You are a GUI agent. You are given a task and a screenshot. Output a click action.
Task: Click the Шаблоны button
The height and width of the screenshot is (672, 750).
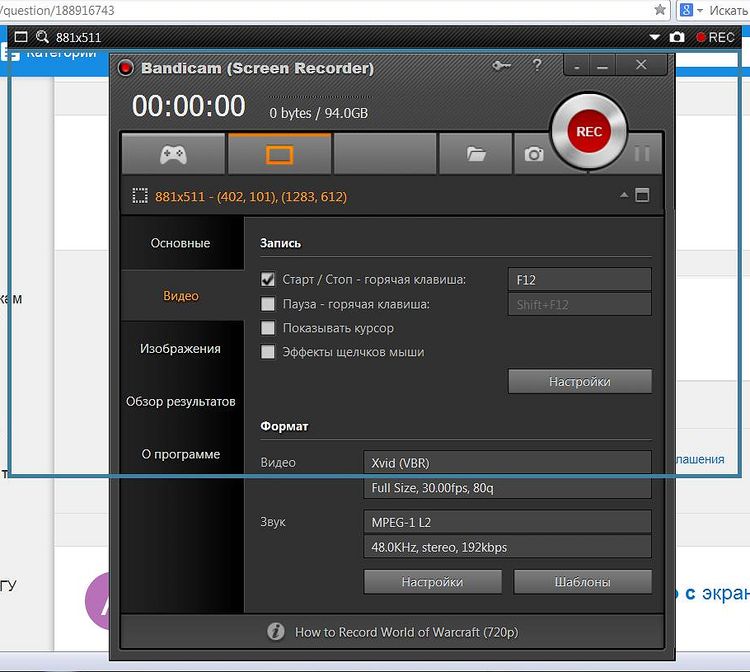pyautogui.click(x=582, y=582)
